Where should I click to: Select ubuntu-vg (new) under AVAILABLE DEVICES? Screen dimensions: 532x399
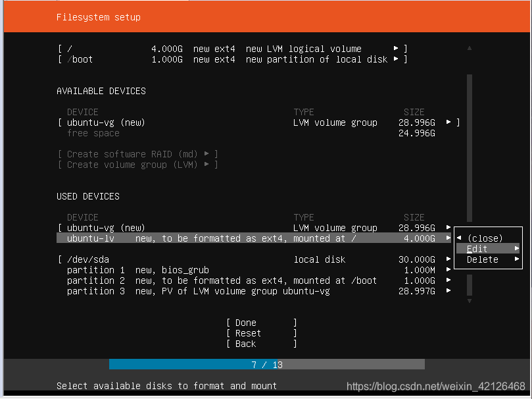coord(258,122)
